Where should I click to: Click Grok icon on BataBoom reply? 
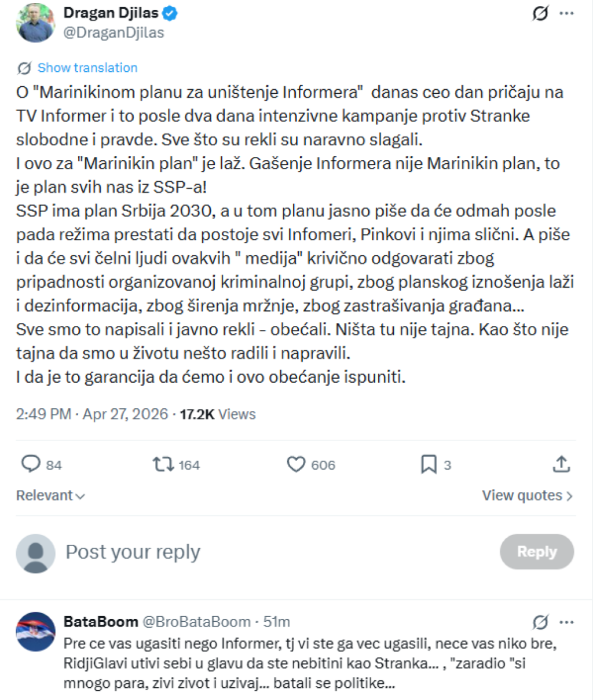coord(540,622)
